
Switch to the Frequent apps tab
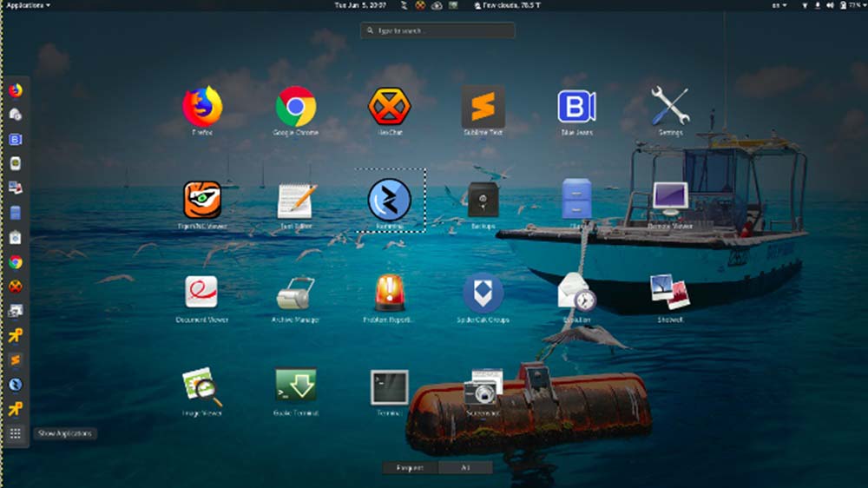point(411,467)
